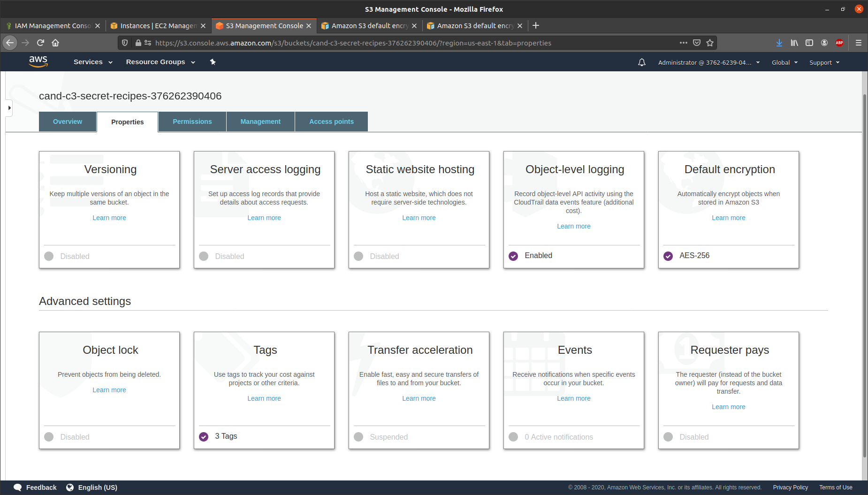Close the Instances EC2 tab
This screenshot has width=868, height=495.
click(x=203, y=26)
